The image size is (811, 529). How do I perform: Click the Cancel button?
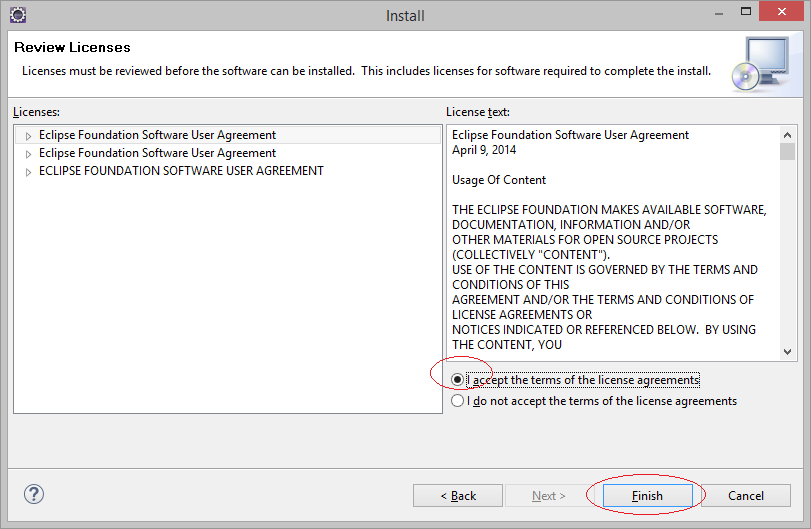[x=745, y=496]
